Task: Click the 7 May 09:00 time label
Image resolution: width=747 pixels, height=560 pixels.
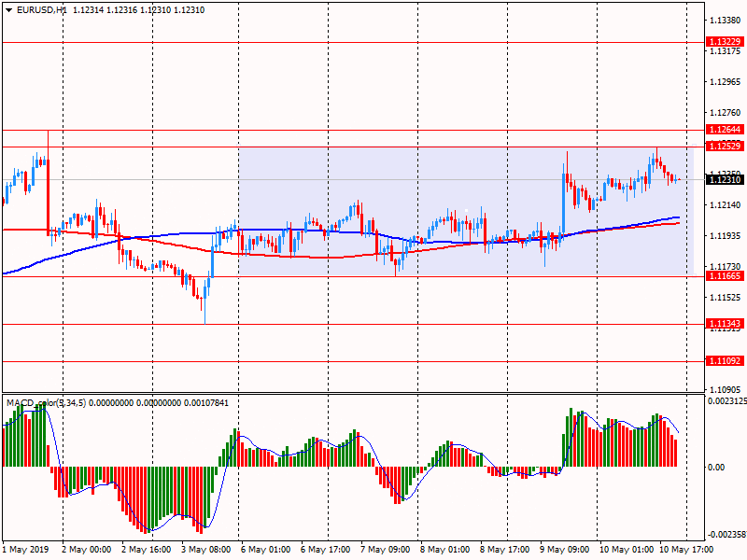Action: (x=384, y=551)
